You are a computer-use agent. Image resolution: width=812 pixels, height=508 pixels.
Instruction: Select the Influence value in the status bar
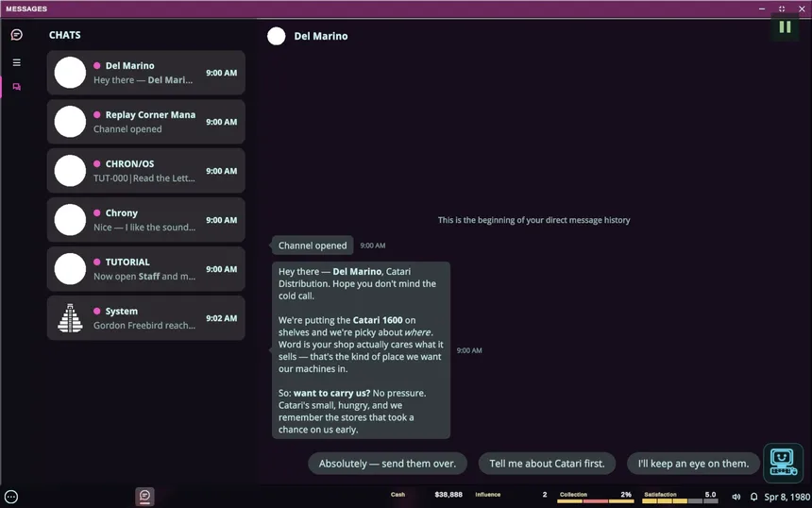(545, 495)
